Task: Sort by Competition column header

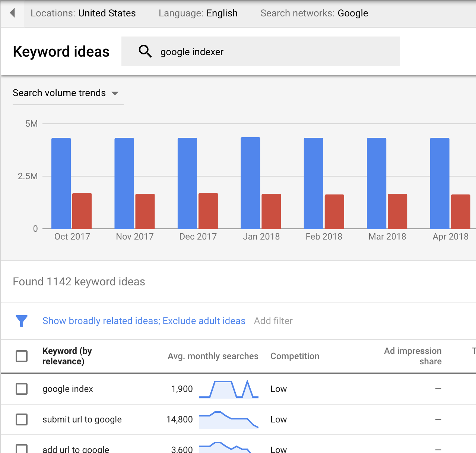Action: (295, 356)
